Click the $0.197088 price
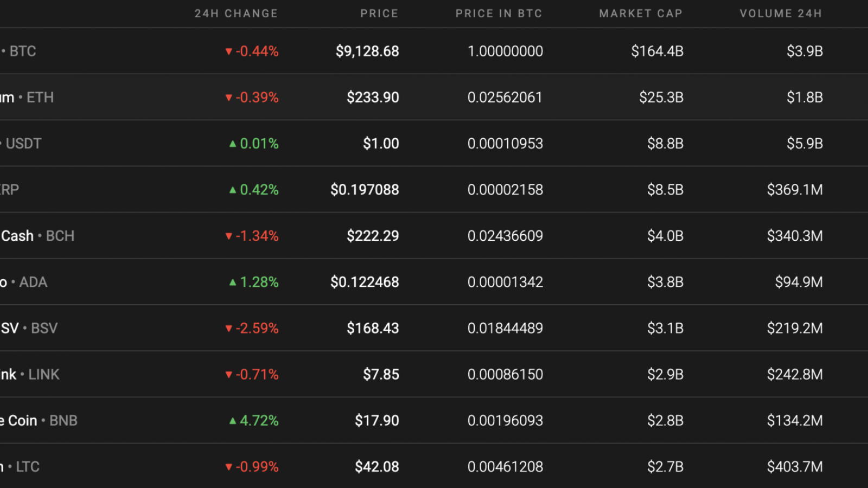The width and height of the screenshot is (868, 488). tap(365, 189)
